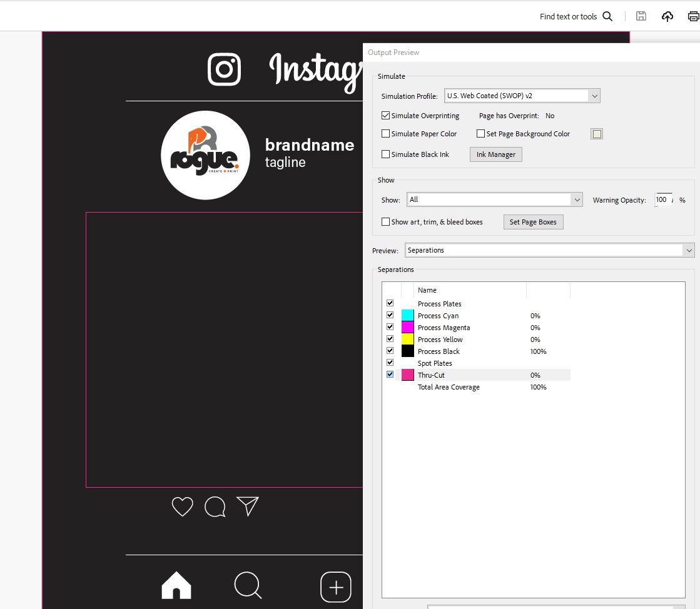The image size is (700, 609).
Task: Click the search magnifier icon in toolbar
Action: click(607, 16)
